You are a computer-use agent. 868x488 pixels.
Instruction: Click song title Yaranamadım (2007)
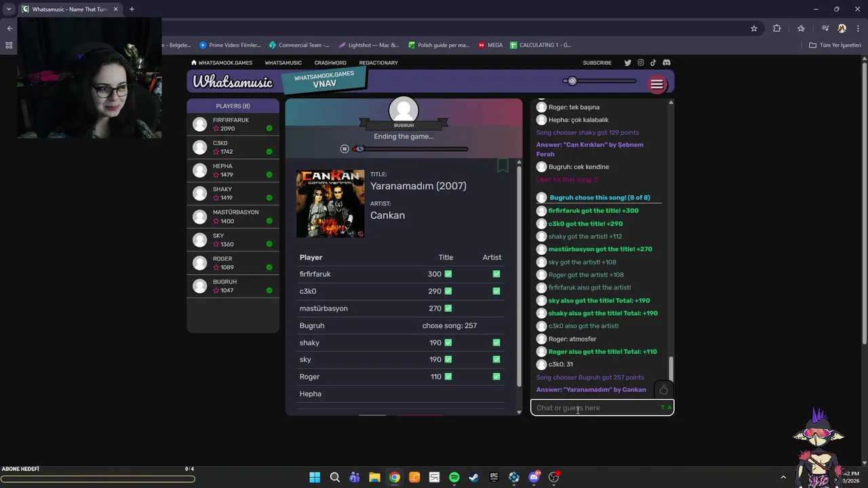[418, 186]
